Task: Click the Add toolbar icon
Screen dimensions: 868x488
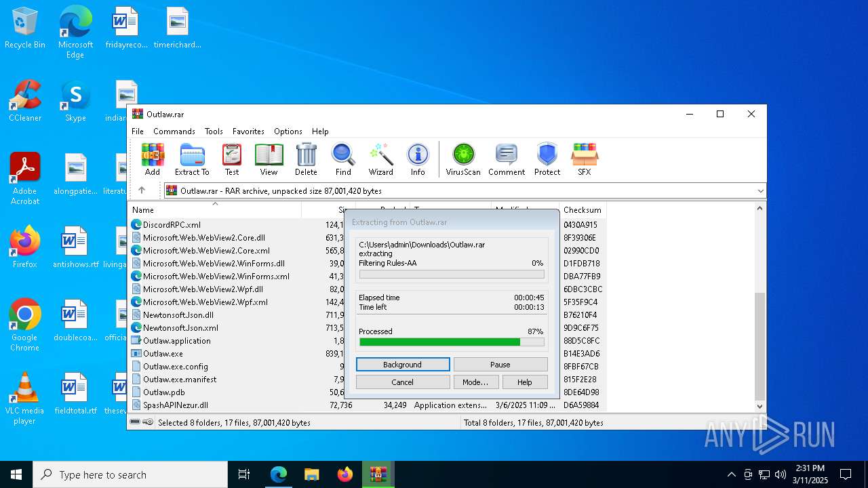Action: 153,159
